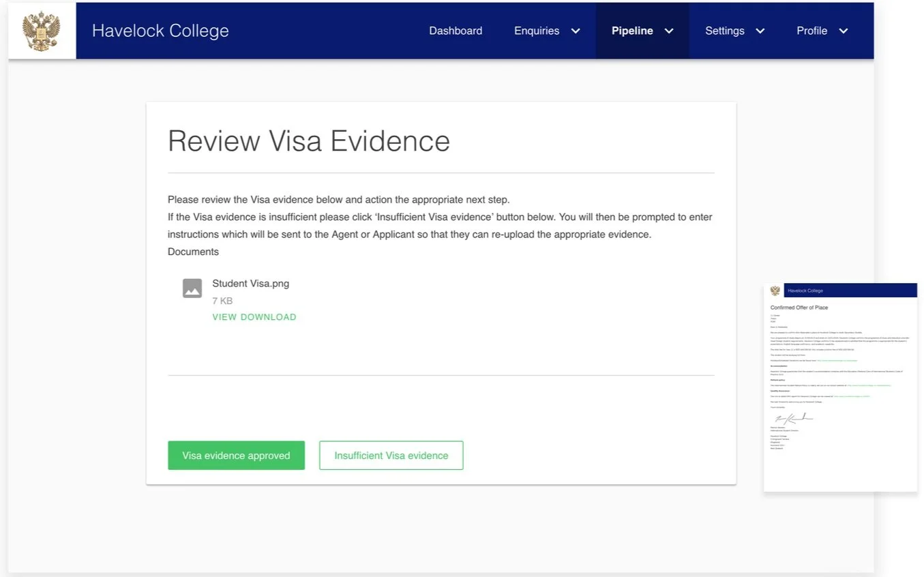
Task: Click the Enquiries navigation item
Action: [x=537, y=31]
